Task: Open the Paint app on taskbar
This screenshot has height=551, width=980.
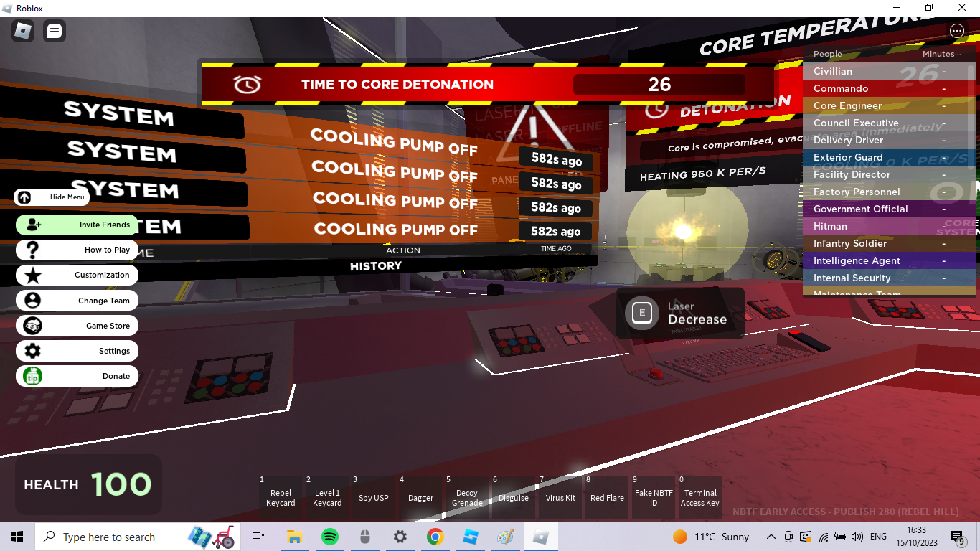Action: (x=505, y=537)
